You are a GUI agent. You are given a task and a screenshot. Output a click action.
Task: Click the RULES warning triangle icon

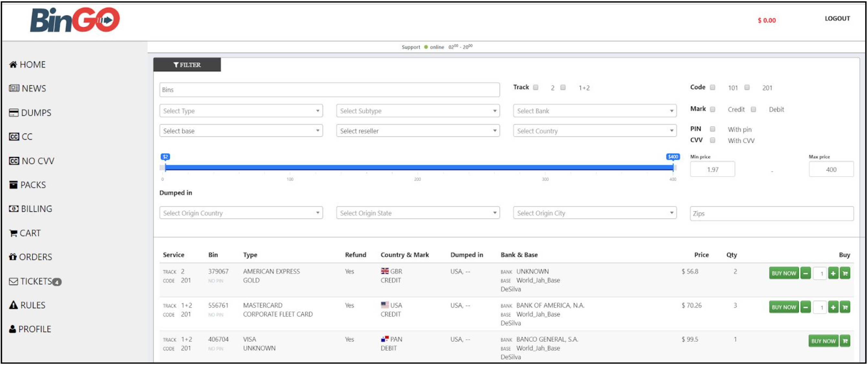tap(13, 305)
